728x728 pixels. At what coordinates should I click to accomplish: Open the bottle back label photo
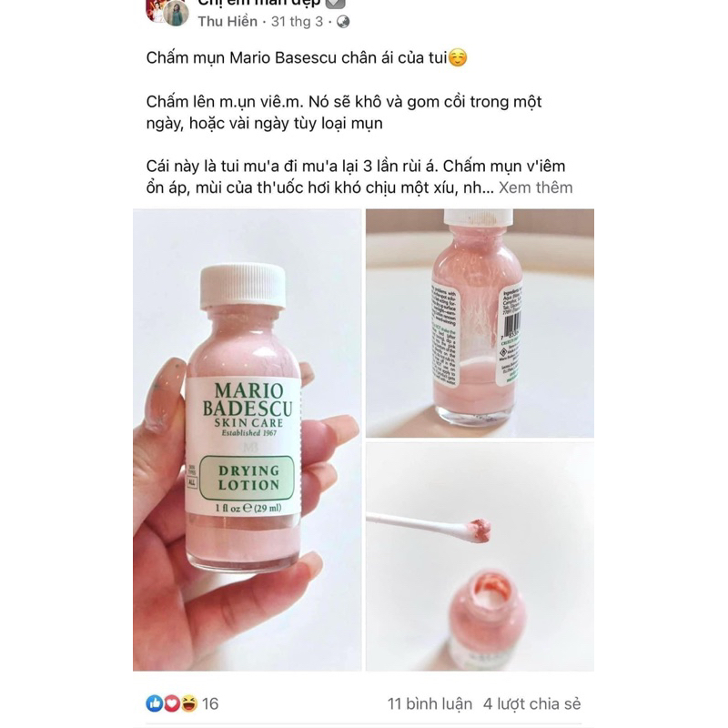tap(480, 323)
